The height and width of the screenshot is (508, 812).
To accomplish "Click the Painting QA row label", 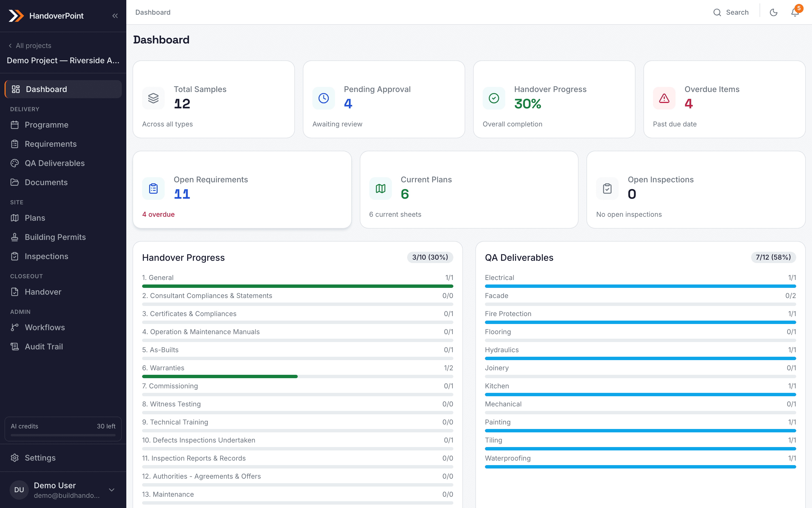I will (x=498, y=422).
